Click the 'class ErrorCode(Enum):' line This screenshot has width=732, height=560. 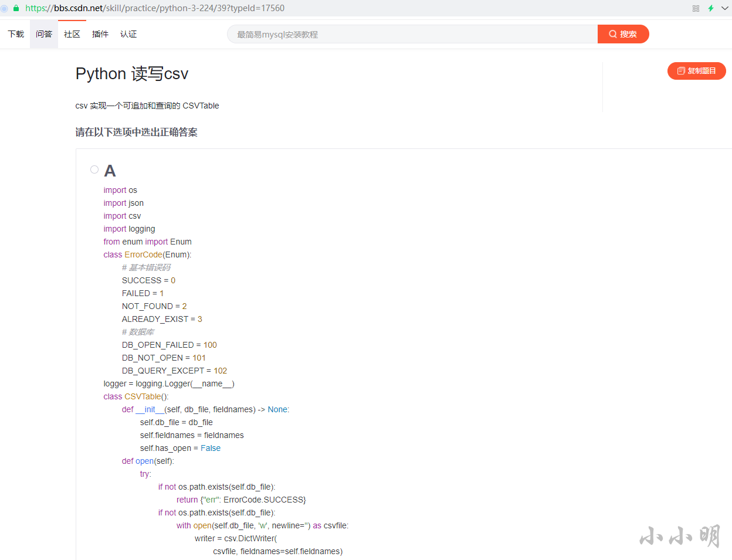click(x=148, y=254)
